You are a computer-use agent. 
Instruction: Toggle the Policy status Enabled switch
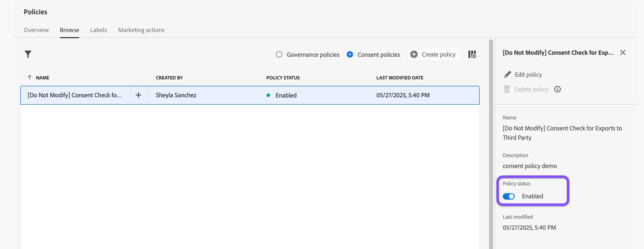[509, 196]
